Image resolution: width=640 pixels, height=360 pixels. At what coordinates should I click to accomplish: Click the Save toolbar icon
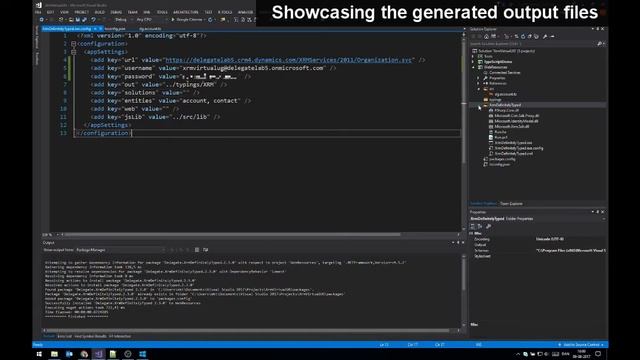78,20
